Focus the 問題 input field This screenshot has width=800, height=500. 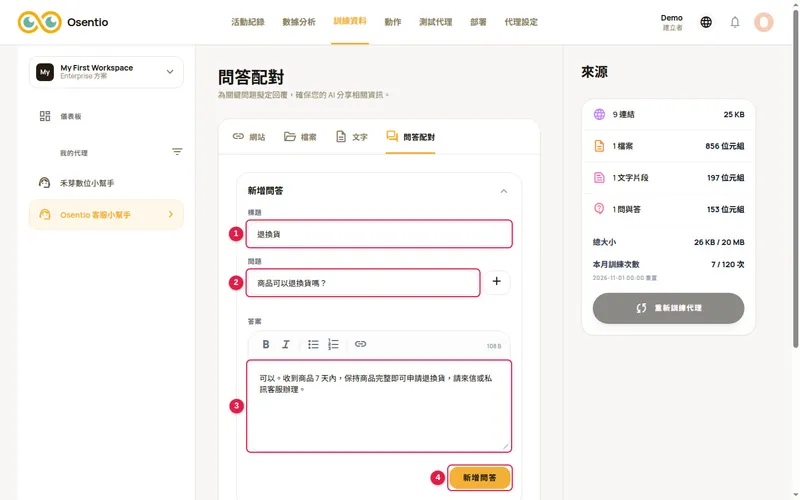tap(363, 283)
